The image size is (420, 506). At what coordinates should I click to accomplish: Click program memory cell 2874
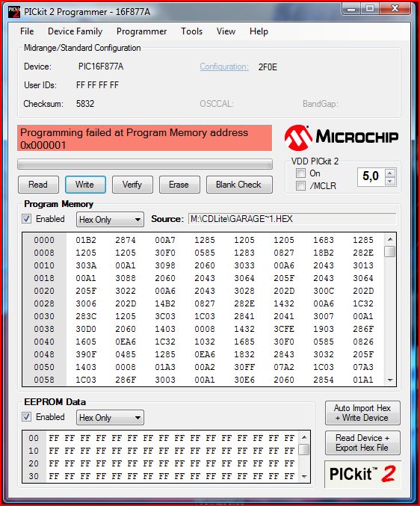tap(126, 240)
